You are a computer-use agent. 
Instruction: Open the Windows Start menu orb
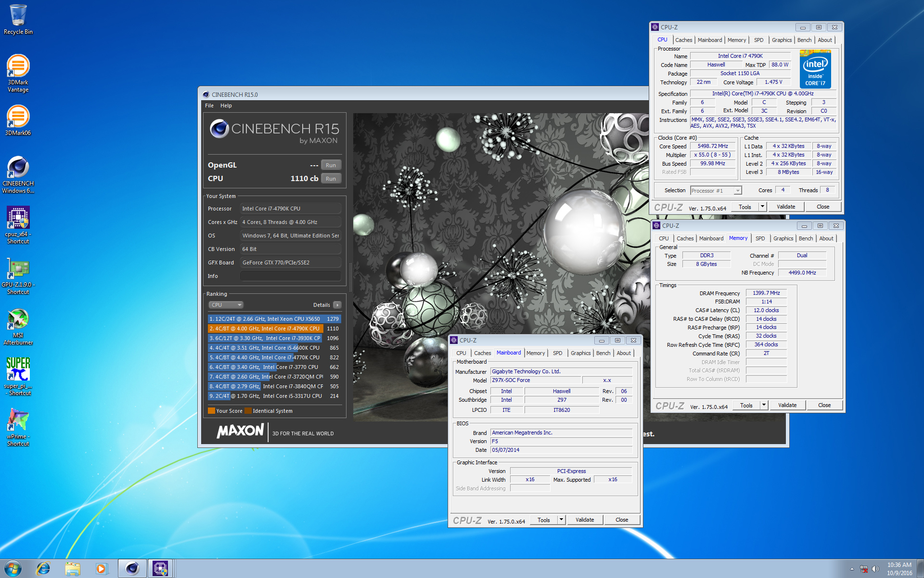click(13, 568)
